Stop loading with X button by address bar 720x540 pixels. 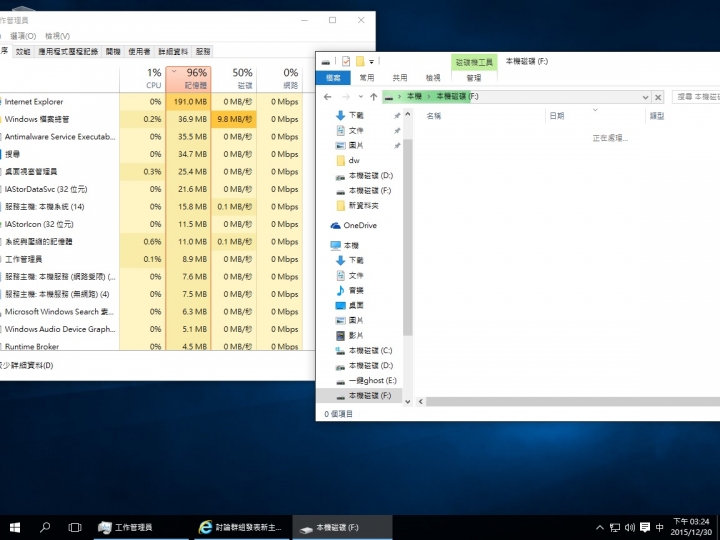[x=658, y=97]
